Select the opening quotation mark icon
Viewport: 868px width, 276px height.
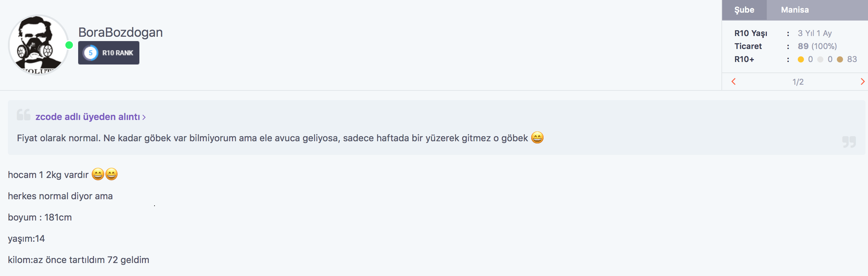click(x=24, y=115)
